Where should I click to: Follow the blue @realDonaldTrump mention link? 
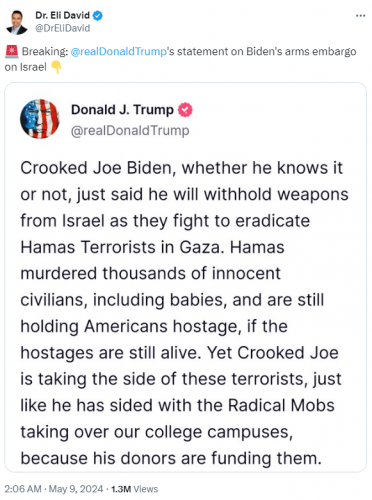click(118, 52)
